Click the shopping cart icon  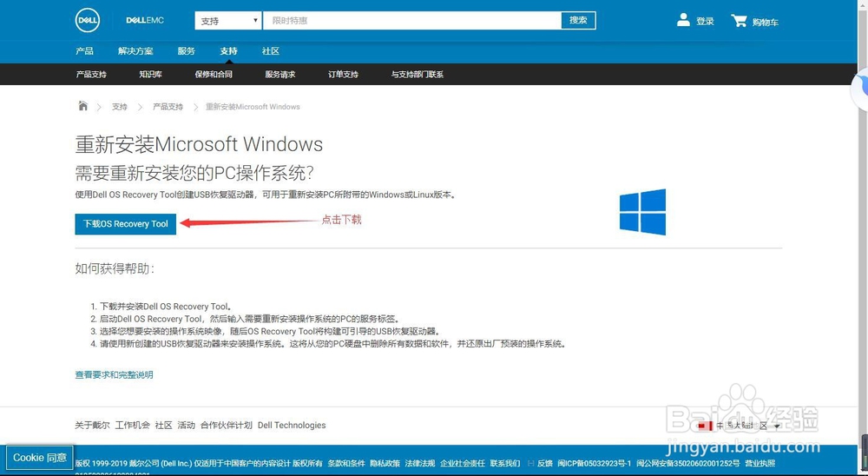tap(739, 21)
